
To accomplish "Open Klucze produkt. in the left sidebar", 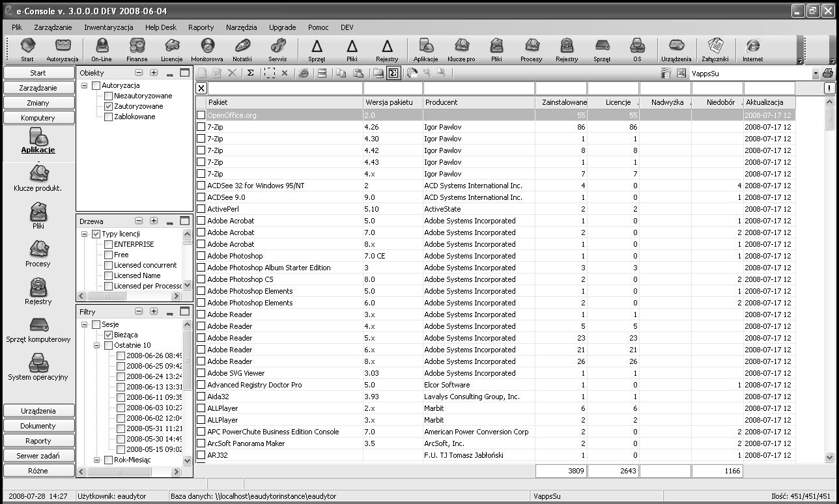I will [x=38, y=178].
